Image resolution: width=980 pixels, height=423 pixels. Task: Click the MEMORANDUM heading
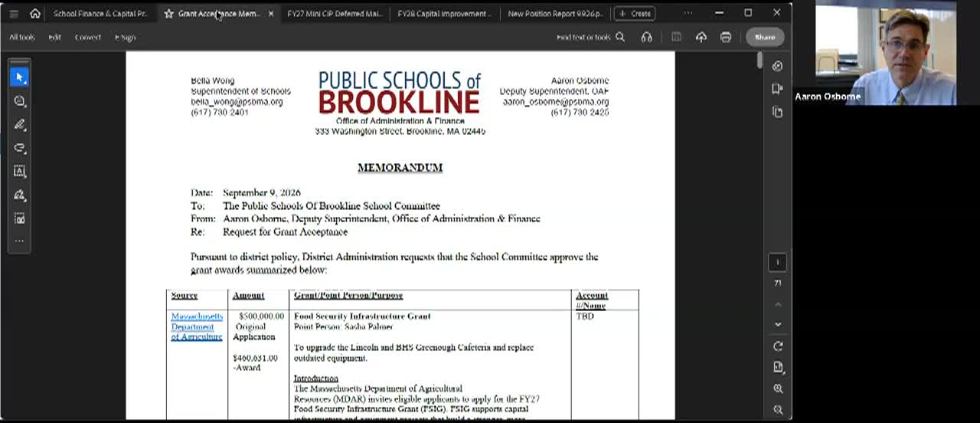400,168
